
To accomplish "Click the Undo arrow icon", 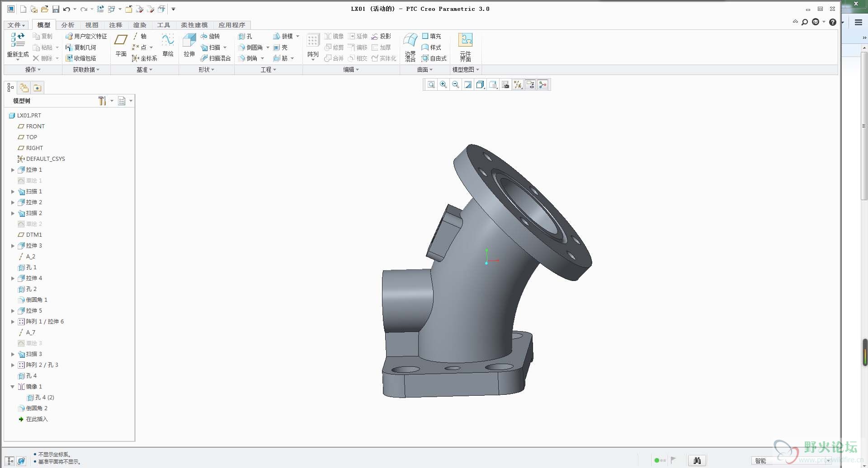I will 66,9.
